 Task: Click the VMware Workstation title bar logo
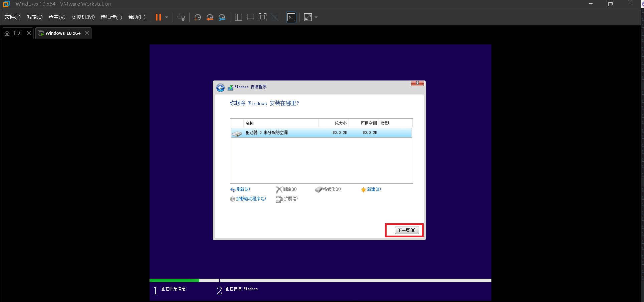[6, 4]
